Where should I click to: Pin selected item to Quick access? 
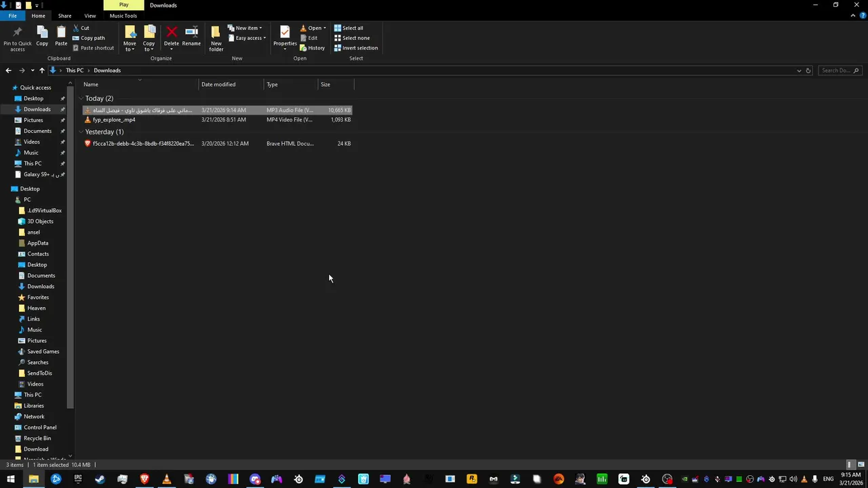point(17,38)
